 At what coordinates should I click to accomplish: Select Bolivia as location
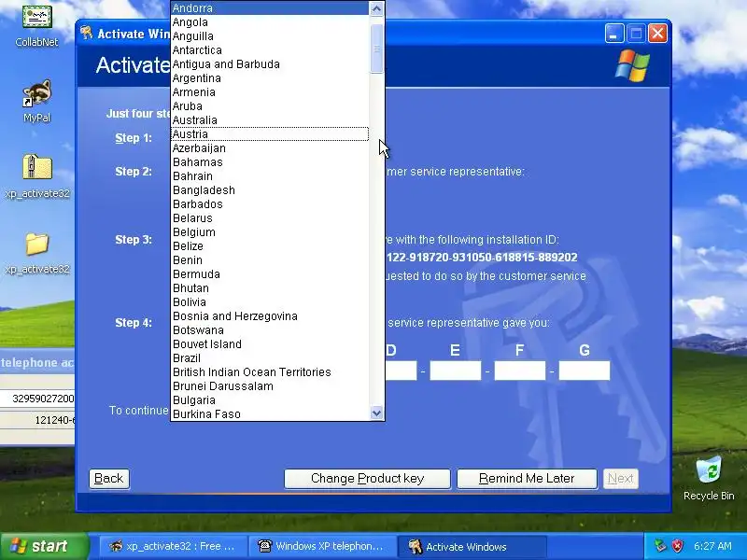point(270,301)
